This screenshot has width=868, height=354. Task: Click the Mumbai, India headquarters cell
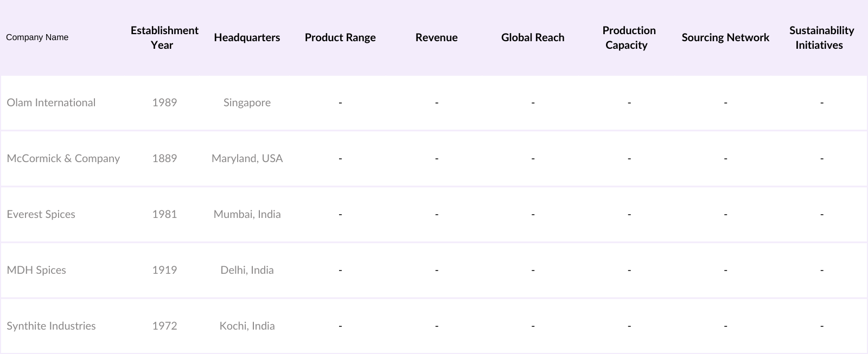[x=247, y=214]
